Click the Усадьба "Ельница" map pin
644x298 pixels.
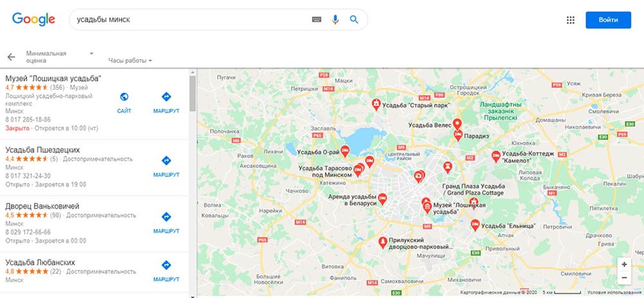475,225
